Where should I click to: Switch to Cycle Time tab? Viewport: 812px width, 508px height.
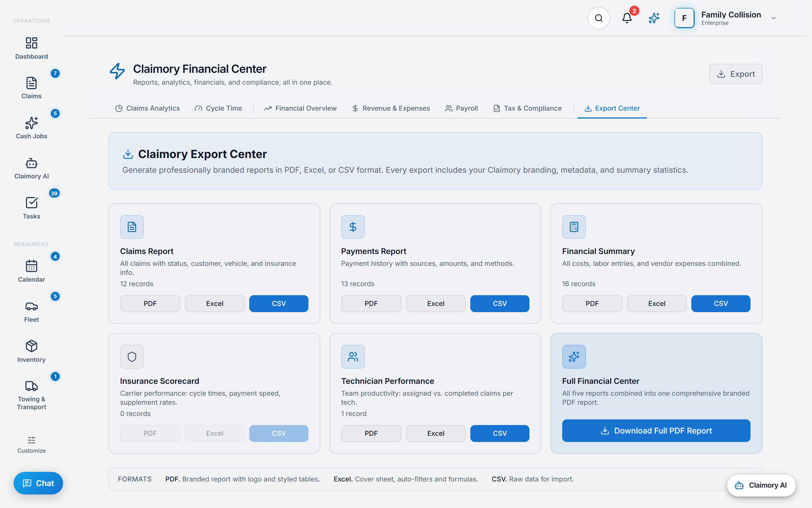click(x=218, y=108)
